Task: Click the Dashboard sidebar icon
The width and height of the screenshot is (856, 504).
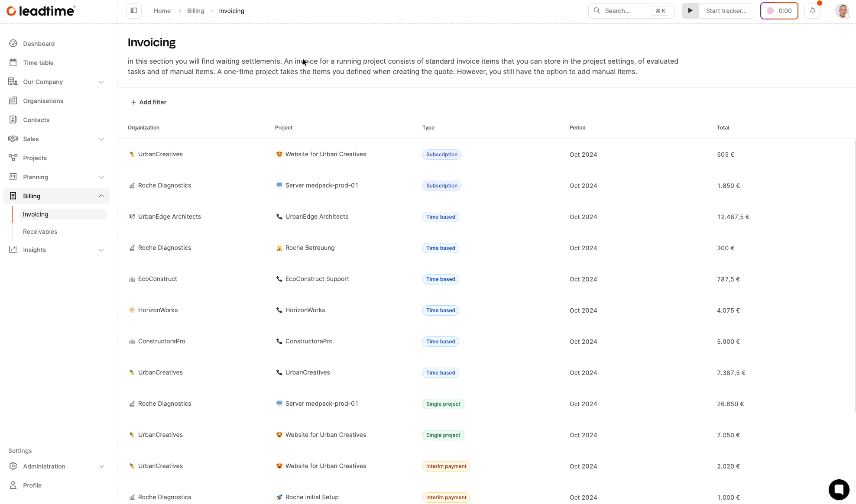Action: pyautogui.click(x=13, y=44)
